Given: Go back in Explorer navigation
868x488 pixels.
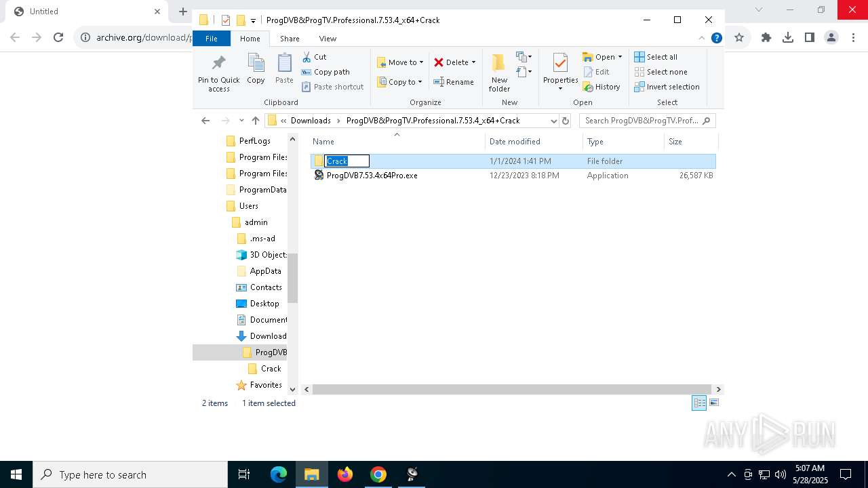Looking at the screenshot, I should (205, 121).
